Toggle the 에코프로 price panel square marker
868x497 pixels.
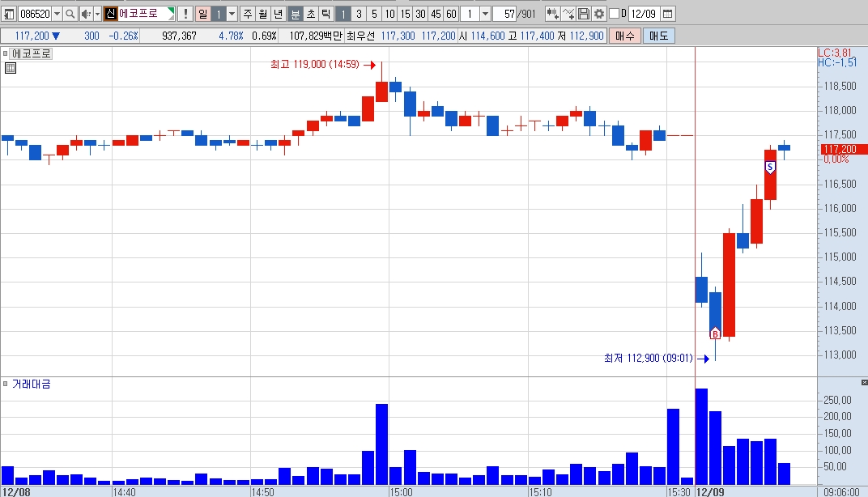5,53
